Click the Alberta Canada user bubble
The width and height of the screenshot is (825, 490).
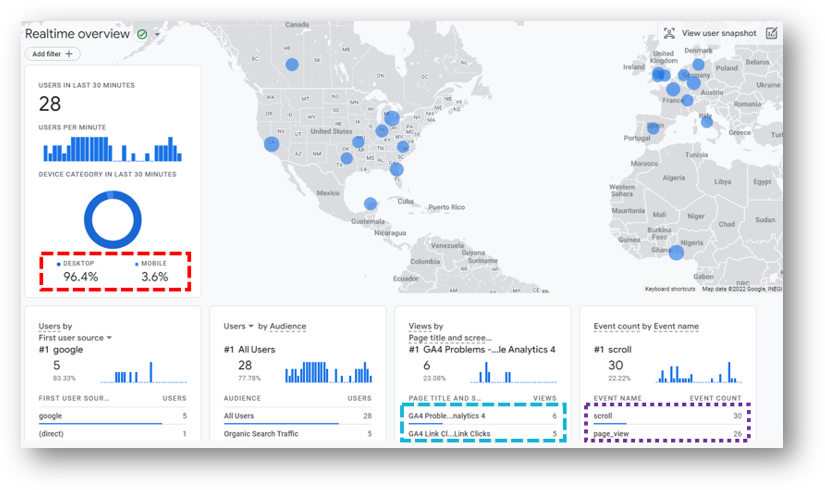point(292,65)
